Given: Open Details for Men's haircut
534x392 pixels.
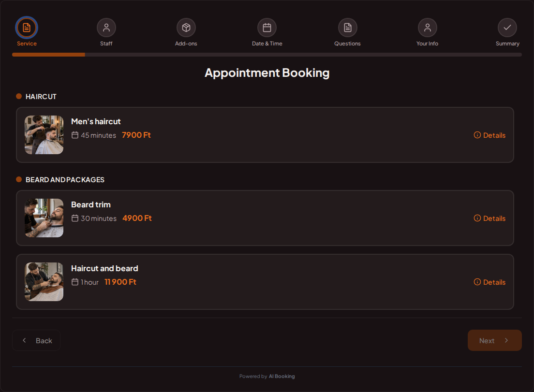Looking at the screenshot, I should pyautogui.click(x=489, y=135).
